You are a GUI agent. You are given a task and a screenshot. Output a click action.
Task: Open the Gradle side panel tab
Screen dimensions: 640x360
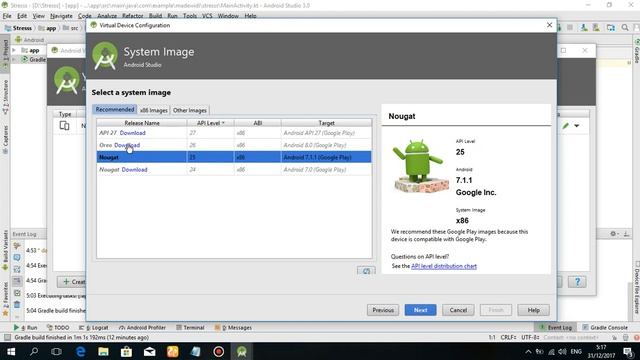pos(636,51)
